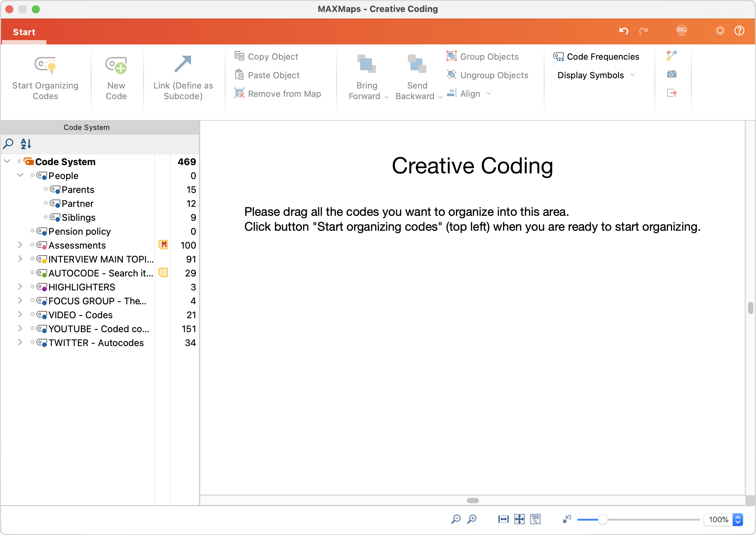This screenshot has width=756, height=535.
Task: Toggle activation dot of Pension policy
Action: point(32,231)
